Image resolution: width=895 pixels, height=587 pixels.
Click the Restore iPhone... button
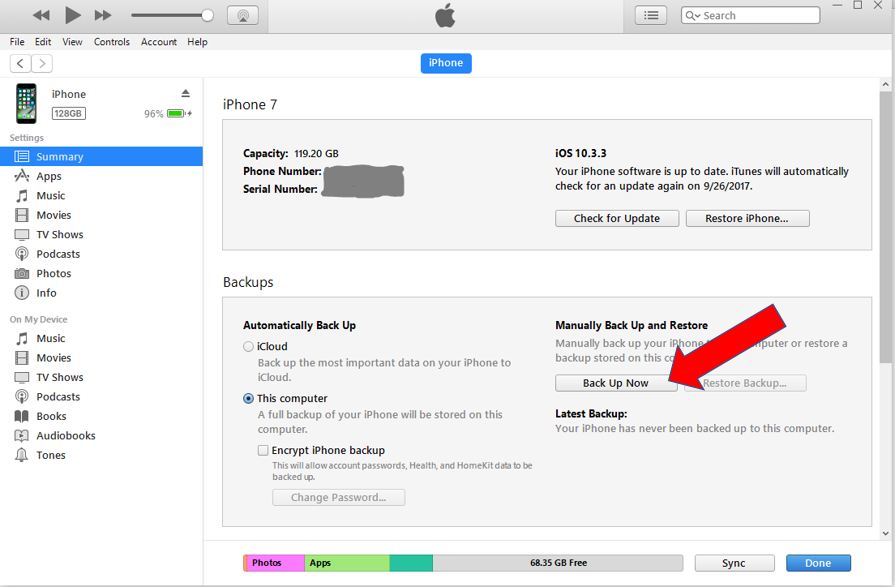[747, 218]
